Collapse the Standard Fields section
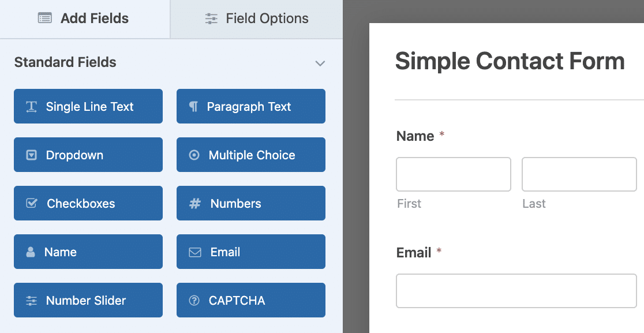This screenshot has width=644, height=333. point(320,63)
